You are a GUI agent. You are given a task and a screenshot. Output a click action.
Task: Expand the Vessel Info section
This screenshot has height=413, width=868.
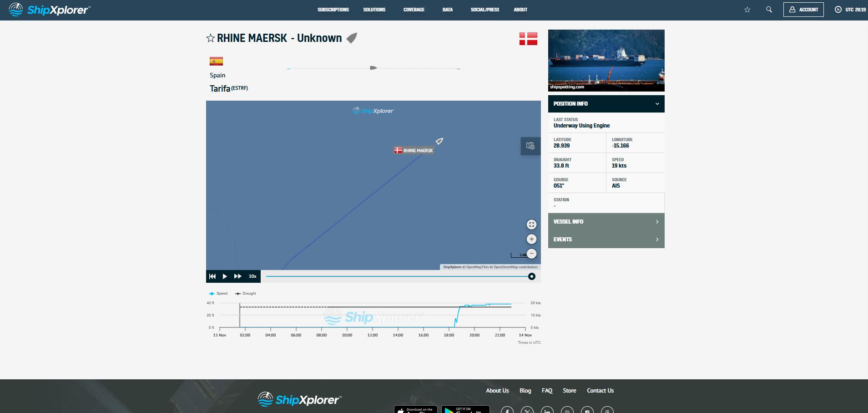tap(606, 222)
